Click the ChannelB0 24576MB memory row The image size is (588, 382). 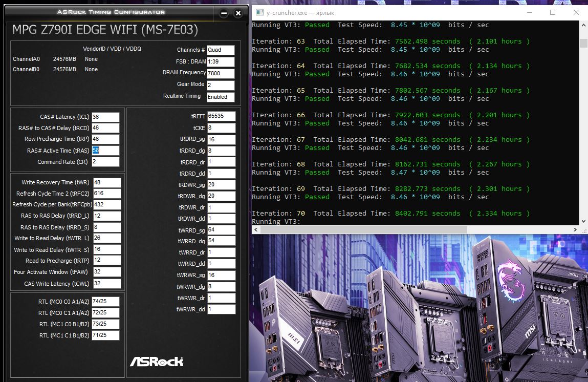55,69
